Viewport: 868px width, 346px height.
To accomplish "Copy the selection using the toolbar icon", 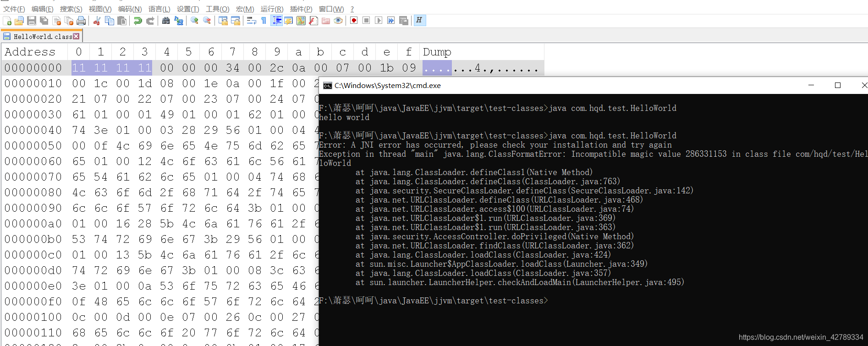I will [x=110, y=21].
